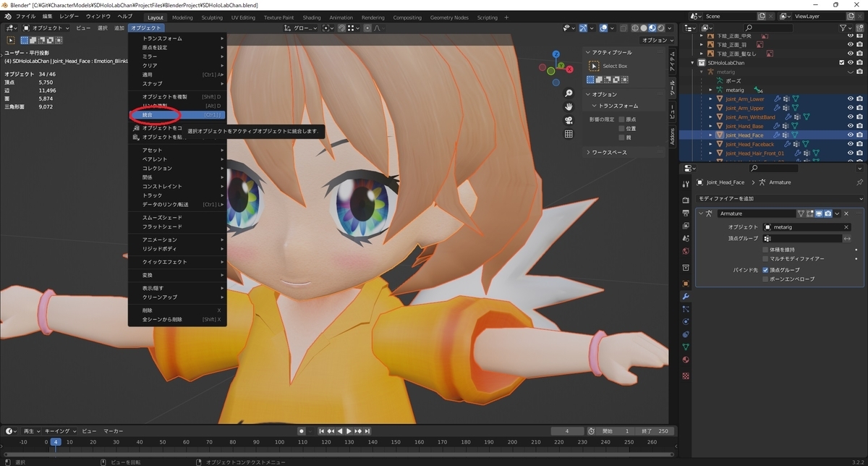Expand Joint_Hand_Base tree row arrow

[x=710, y=126]
